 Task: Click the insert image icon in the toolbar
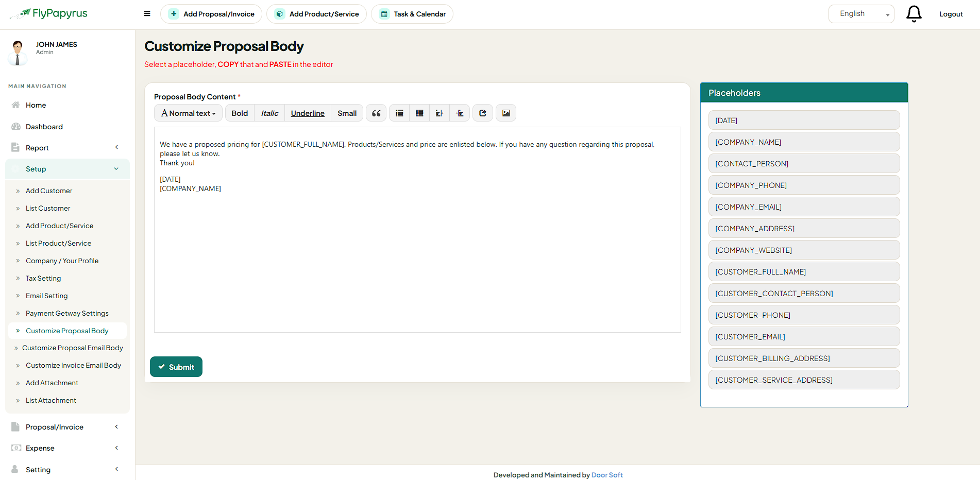pos(506,113)
